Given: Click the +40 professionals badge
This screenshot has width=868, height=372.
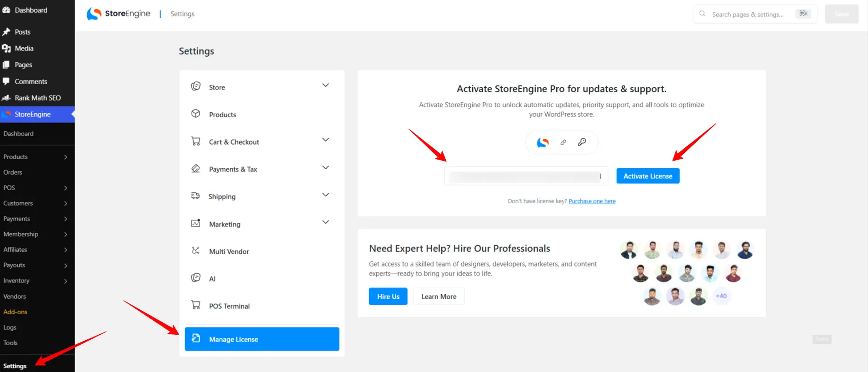Looking at the screenshot, I should 721,296.
